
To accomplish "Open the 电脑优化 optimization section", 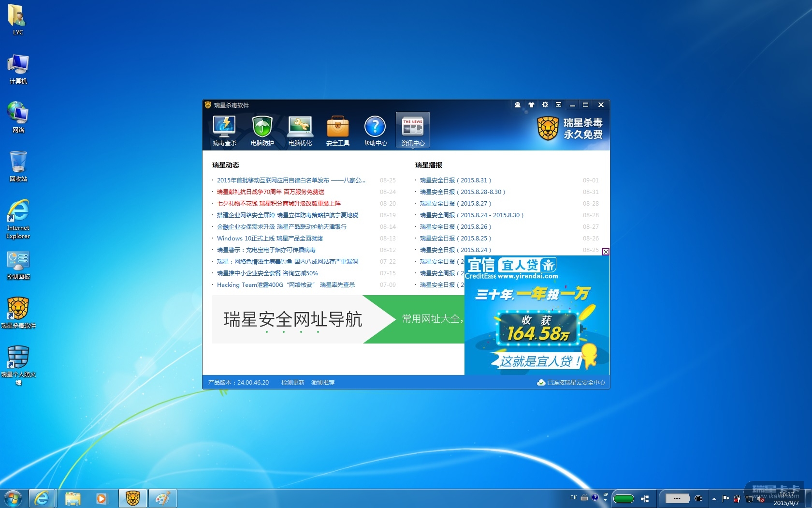I will point(300,130).
